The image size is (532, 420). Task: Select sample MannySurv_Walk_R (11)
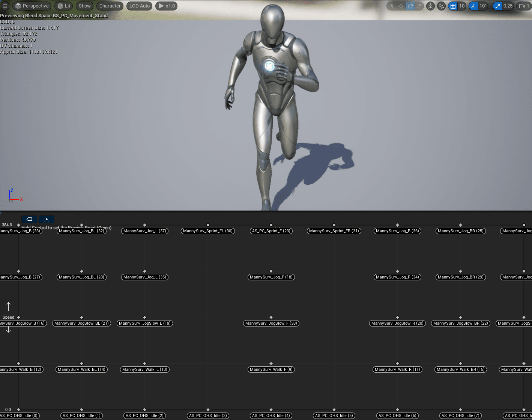(397, 369)
